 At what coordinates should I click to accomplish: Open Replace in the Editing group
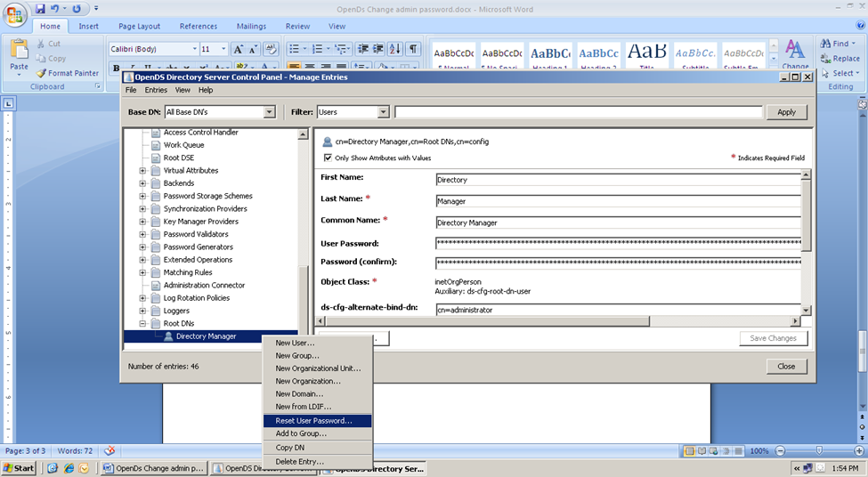tap(840, 59)
